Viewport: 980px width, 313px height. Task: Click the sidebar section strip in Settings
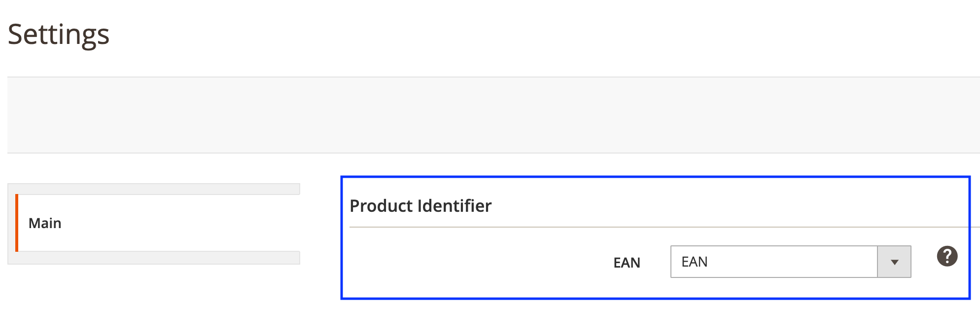[155, 189]
